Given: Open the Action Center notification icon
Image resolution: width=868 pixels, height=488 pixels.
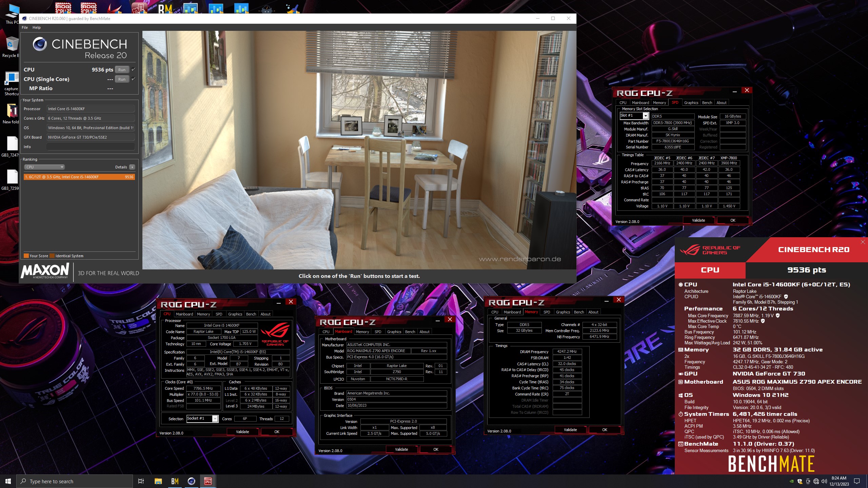Looking at the screenshot, I should click(857, 481).
